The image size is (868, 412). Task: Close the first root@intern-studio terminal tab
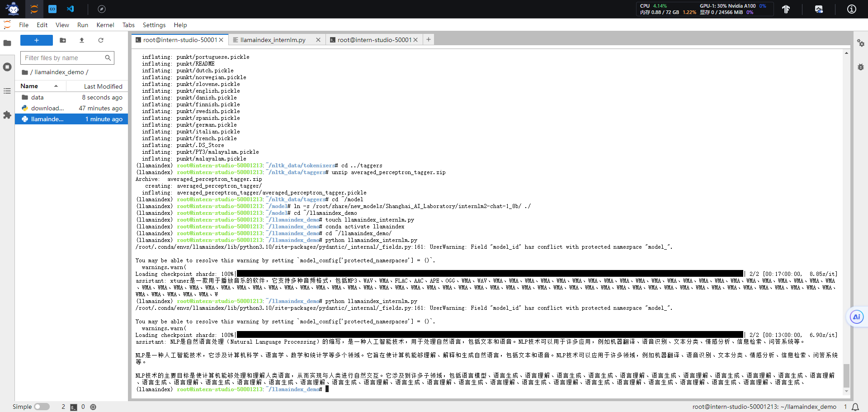(x=222, y=40)
